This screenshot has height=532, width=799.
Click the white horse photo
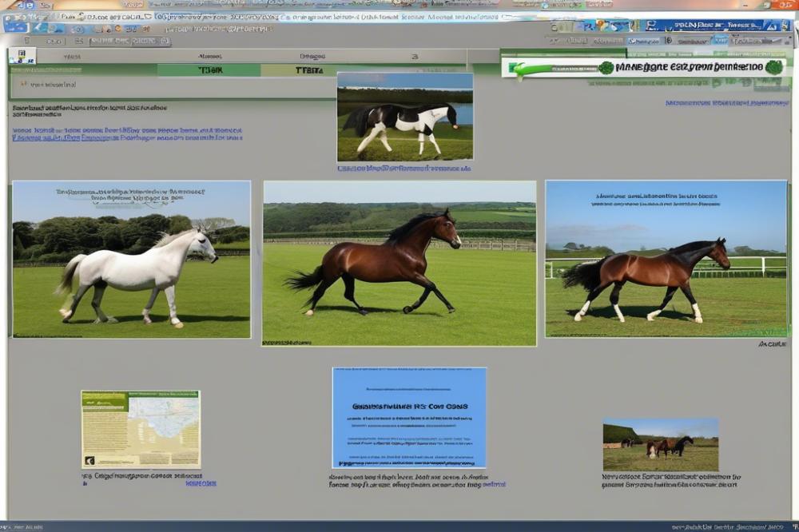point(131,259)
